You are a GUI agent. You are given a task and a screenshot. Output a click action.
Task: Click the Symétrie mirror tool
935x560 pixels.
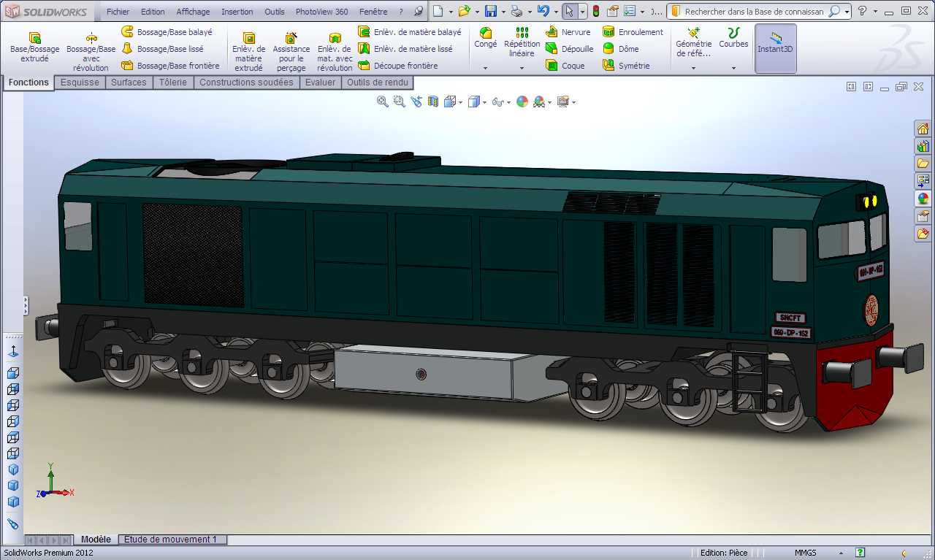tap(626, 66)
